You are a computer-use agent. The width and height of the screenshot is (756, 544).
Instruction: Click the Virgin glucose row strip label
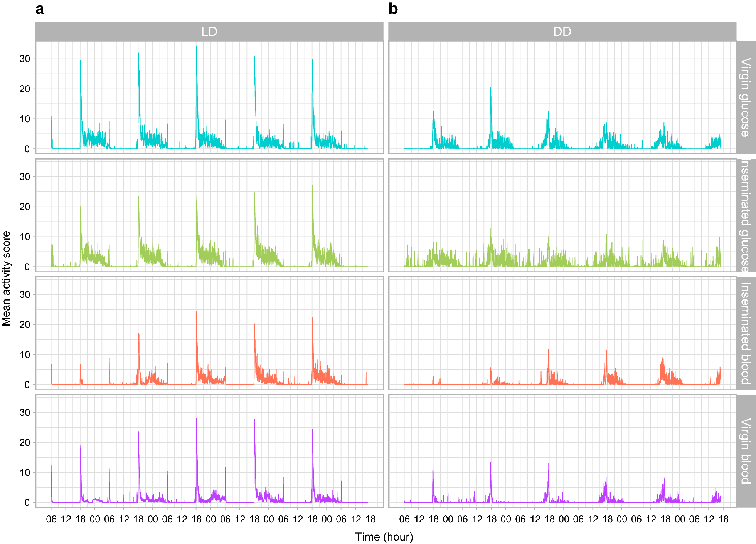click(x=746, y=97)
